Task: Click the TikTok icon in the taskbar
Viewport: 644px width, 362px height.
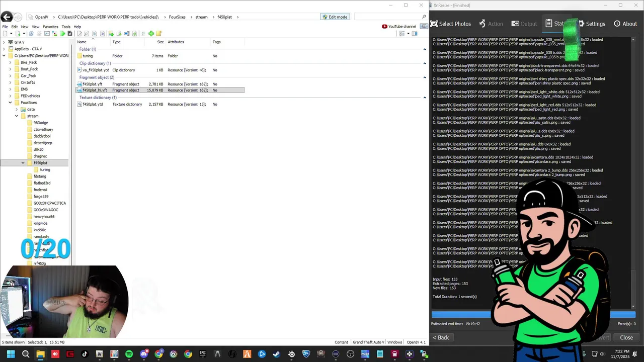Action: (x=85, y=354)
